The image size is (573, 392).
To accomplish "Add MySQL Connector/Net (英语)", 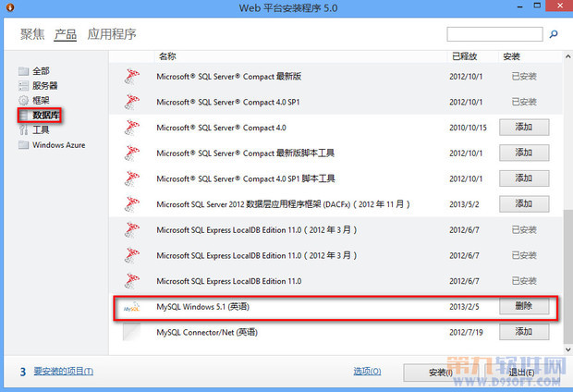I will point(524,332).
